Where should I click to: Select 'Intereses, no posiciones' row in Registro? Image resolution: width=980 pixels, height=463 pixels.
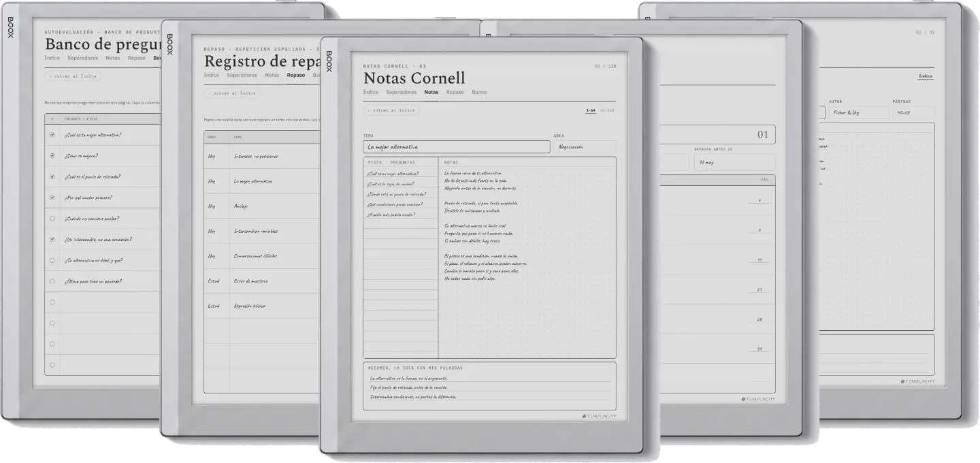point(262,156)
